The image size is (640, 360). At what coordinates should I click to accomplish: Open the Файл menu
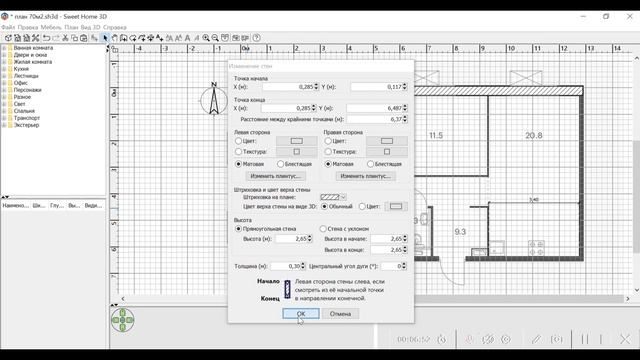click(8, 27)
